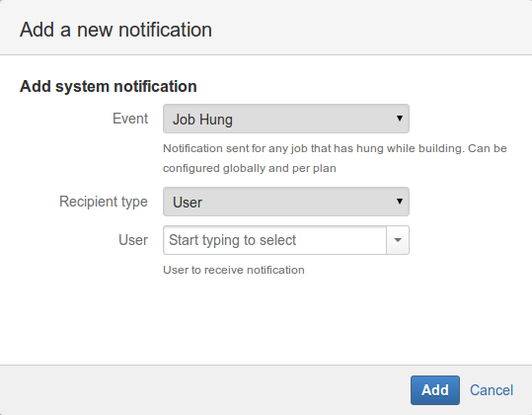The width and height of the screenshot is (532, 415).
Task: Click the 'configured globally and per plan' text line
Action: coord(250,168)
